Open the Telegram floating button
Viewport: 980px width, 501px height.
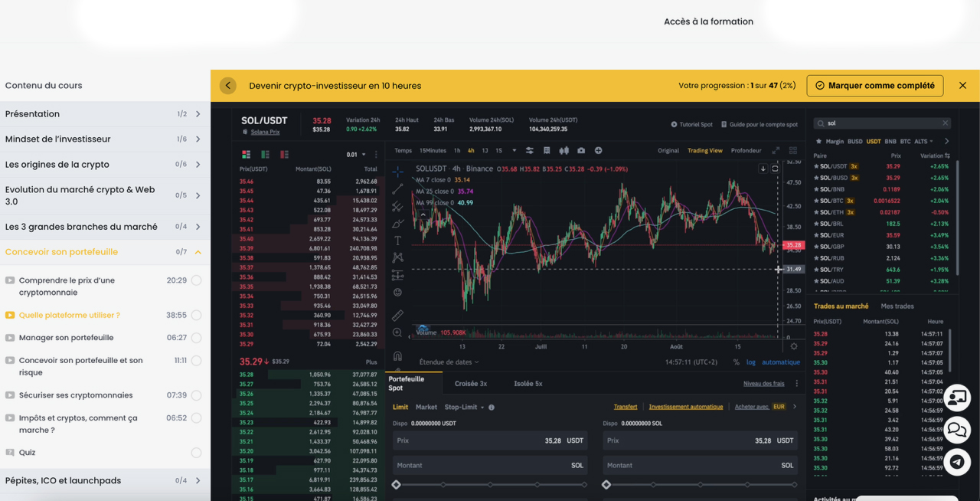[x=957, y=462]
